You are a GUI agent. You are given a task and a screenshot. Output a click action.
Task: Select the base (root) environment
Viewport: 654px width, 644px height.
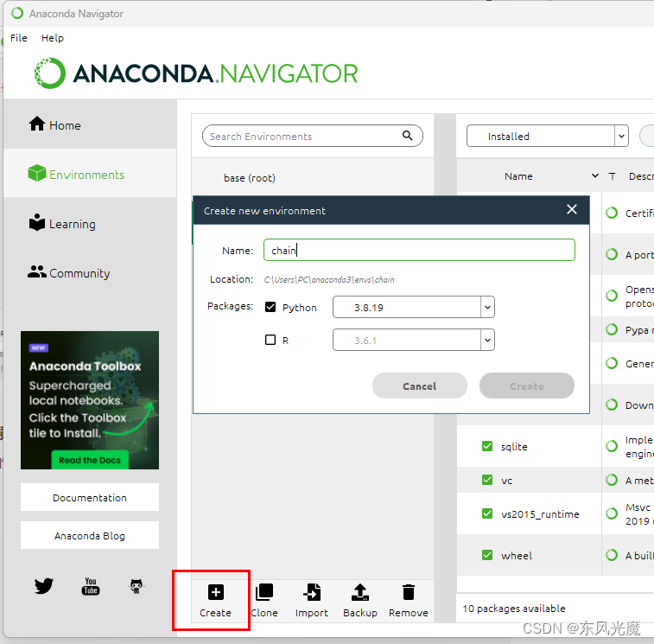click(313, 178)
